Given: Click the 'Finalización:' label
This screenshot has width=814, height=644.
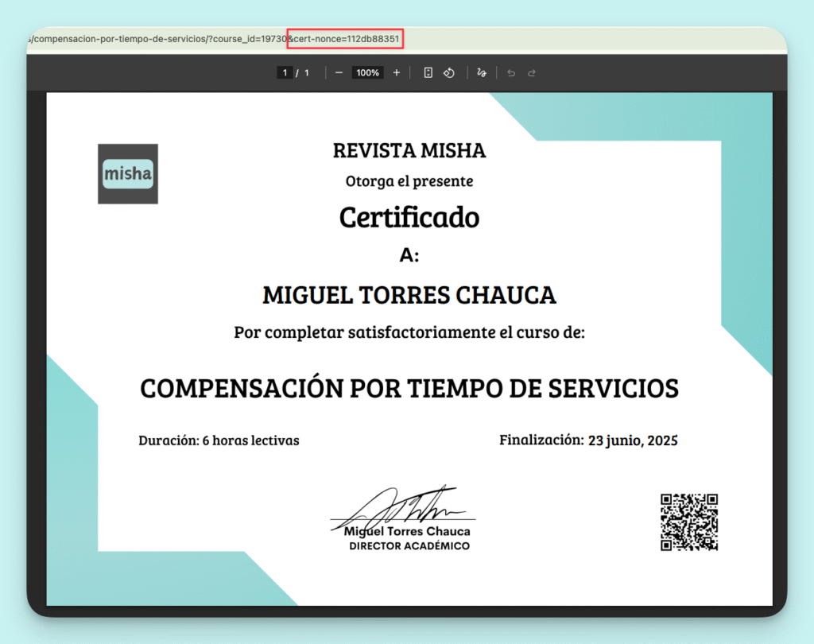Looking at the screenshot, I should tap(541, 440).
